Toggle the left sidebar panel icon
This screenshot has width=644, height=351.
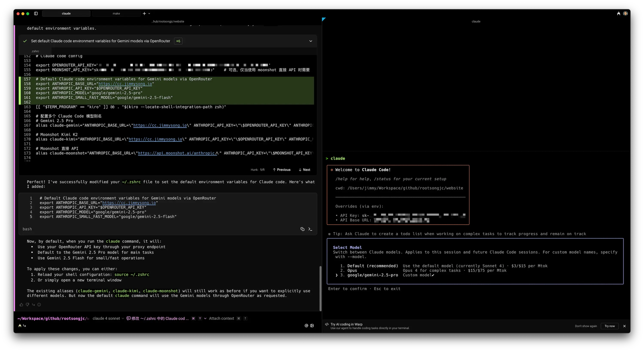[x=36, y=14]
